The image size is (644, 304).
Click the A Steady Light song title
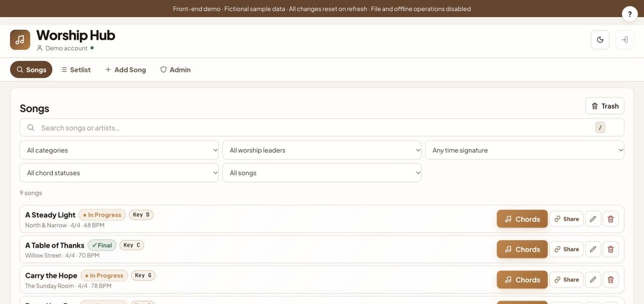(x=50, y=215)
